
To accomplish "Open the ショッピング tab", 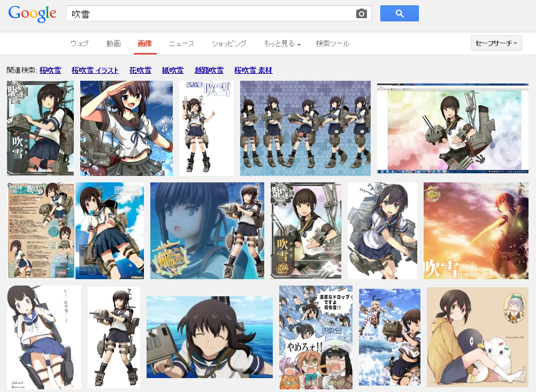I will (x=229, y=43).
